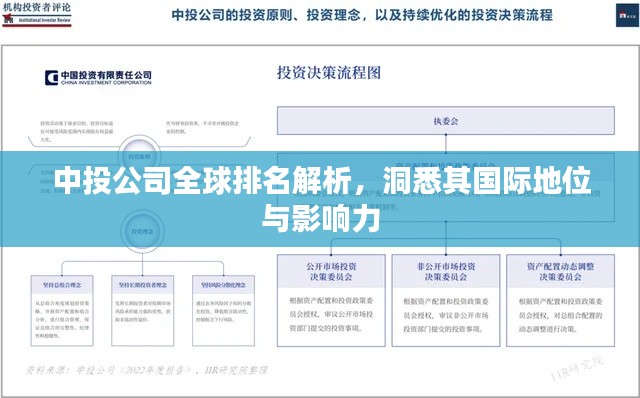Click description text under 坚持长期投资者理念
The image size is (640, 398).
coord(142,311)
